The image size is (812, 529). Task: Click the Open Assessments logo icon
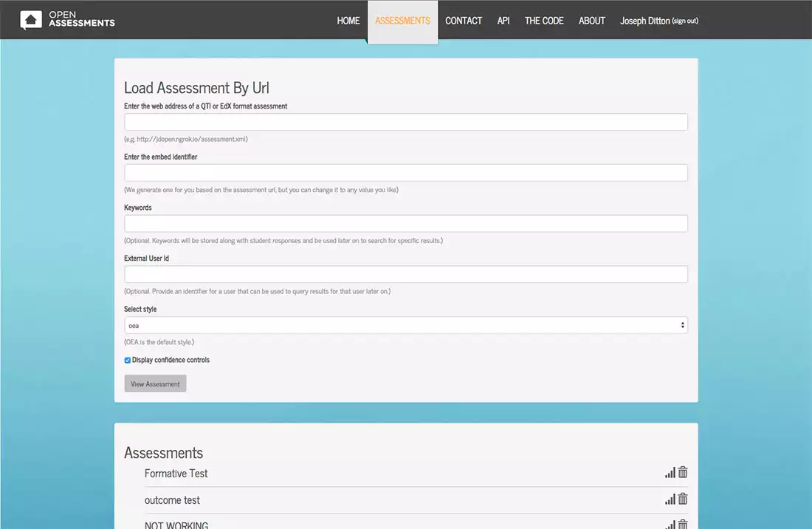[x=31, y=20]
